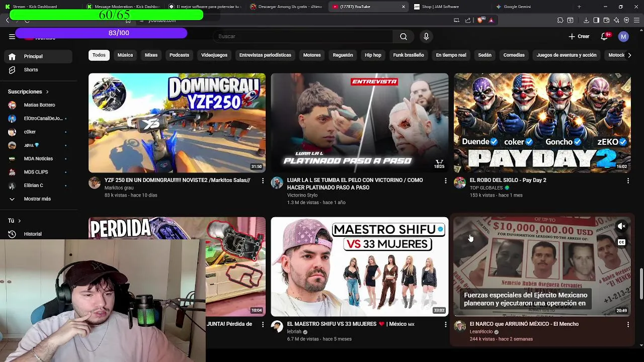Select the Funk brasileño chip
This screenshot has width=644, height=362.
[x=409, y=55]
